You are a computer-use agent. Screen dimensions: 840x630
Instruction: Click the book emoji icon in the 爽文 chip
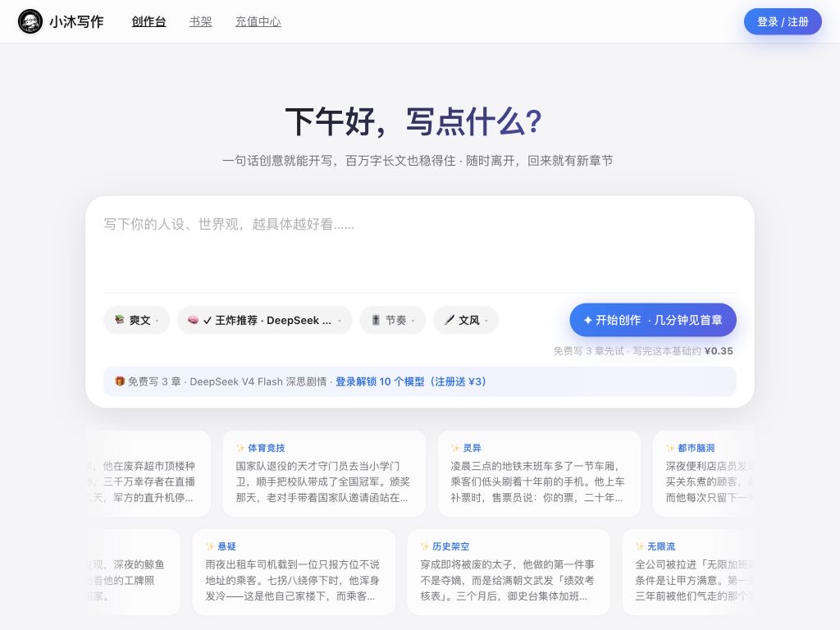point(120,320)
